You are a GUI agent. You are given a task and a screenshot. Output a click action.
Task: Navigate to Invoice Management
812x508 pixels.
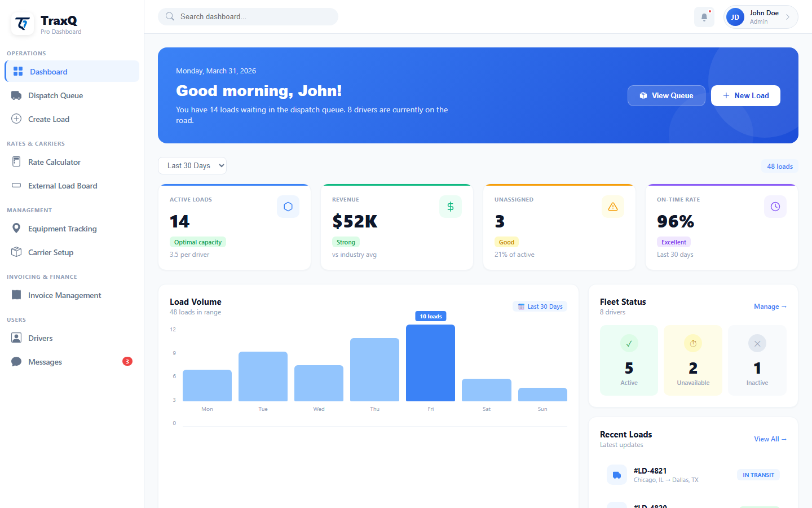[64, 295]
